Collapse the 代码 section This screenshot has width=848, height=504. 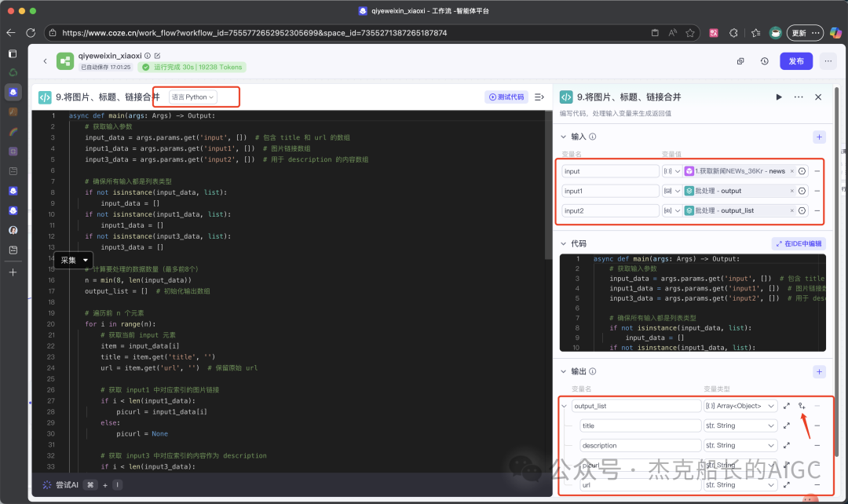[563, 244]
